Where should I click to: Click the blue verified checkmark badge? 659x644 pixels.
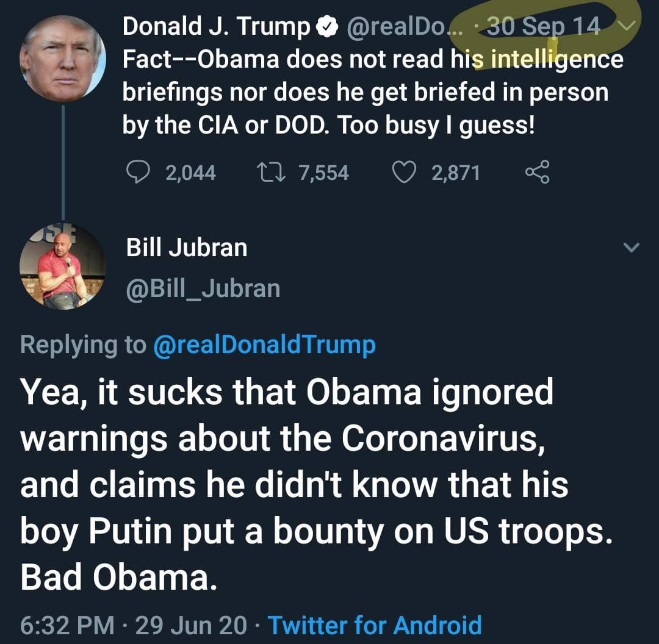tap(327, 26)
